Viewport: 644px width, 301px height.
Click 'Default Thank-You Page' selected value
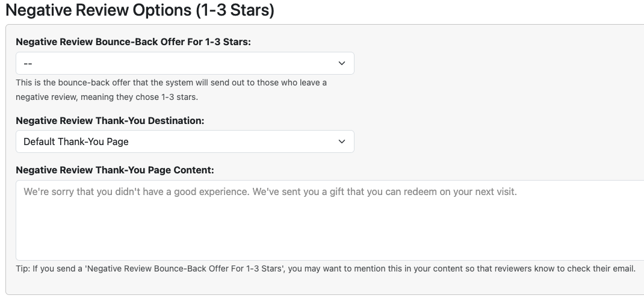pos(76,141)
